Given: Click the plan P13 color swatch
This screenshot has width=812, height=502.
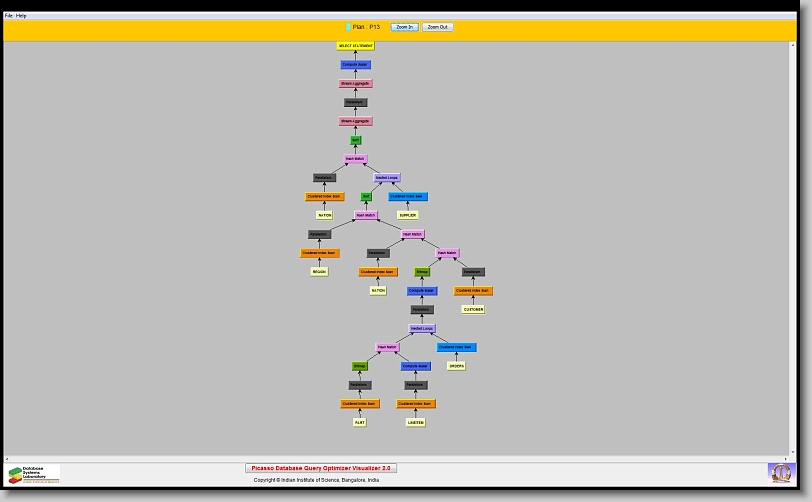Looking at the screenshot, I should [348, 27].
